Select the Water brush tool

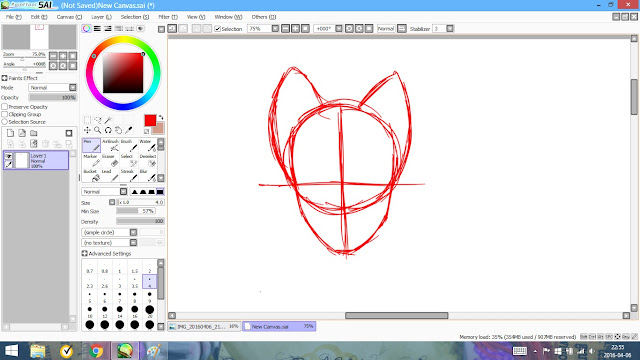point(147,145)
